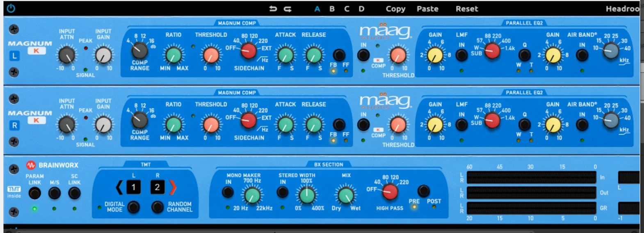644x233 pixels.
Task: Toggle the LMF IN button on L channel
Action: coord(462,55)
